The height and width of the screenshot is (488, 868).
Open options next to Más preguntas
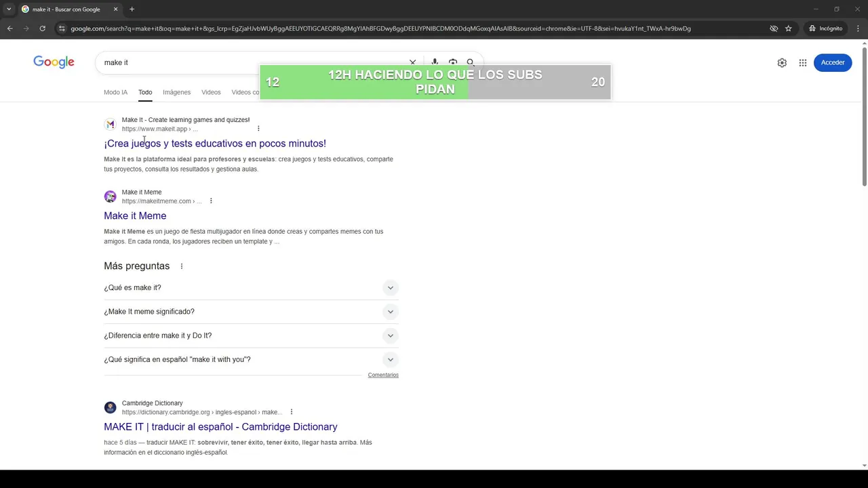tap(181, 266)
